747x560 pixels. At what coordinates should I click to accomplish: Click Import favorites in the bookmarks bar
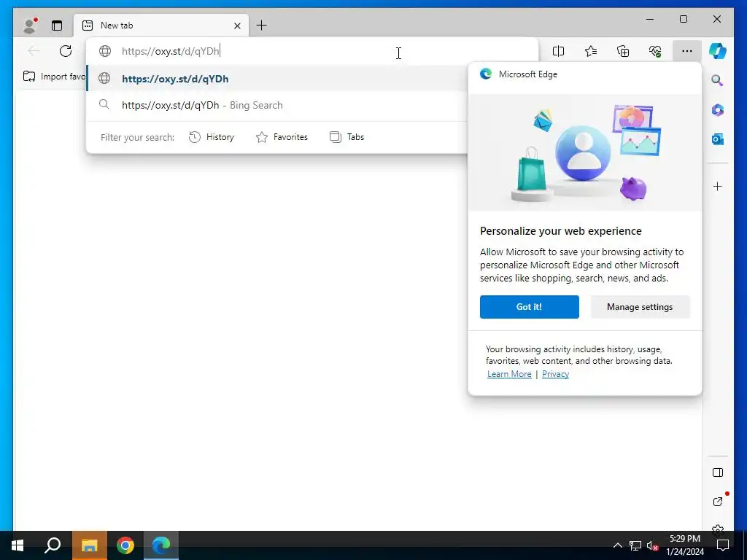tap(54, 76)
